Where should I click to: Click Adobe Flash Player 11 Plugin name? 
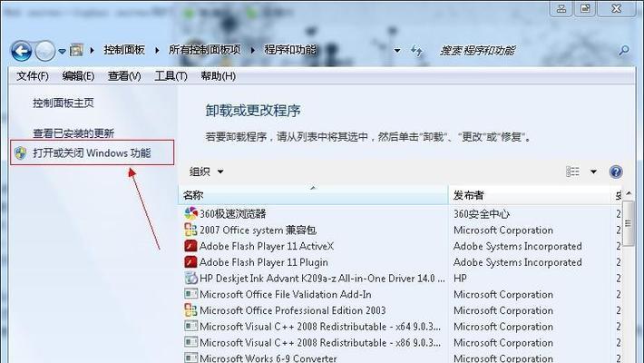tap(264, 262)
